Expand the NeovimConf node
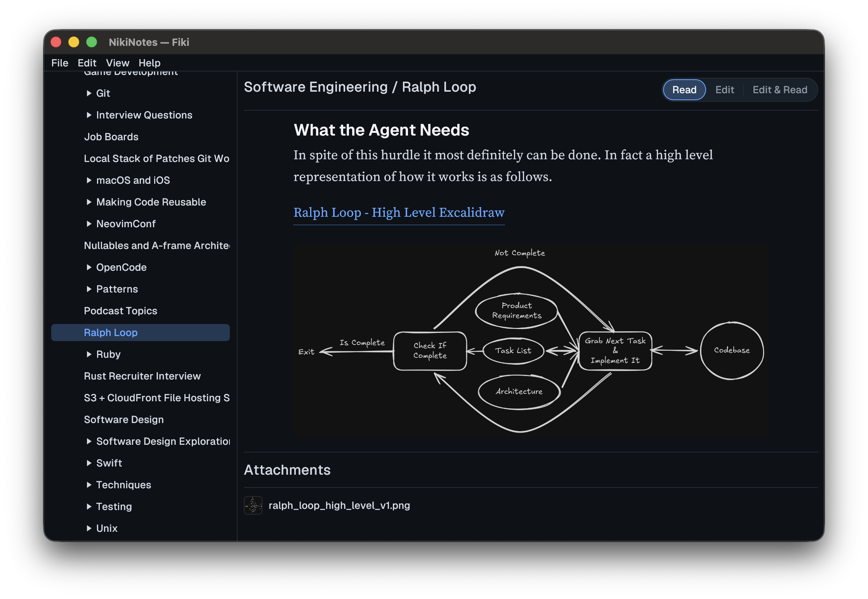This screenshot has width=868, height=599. pyautogui.click(x=89, y=224)
